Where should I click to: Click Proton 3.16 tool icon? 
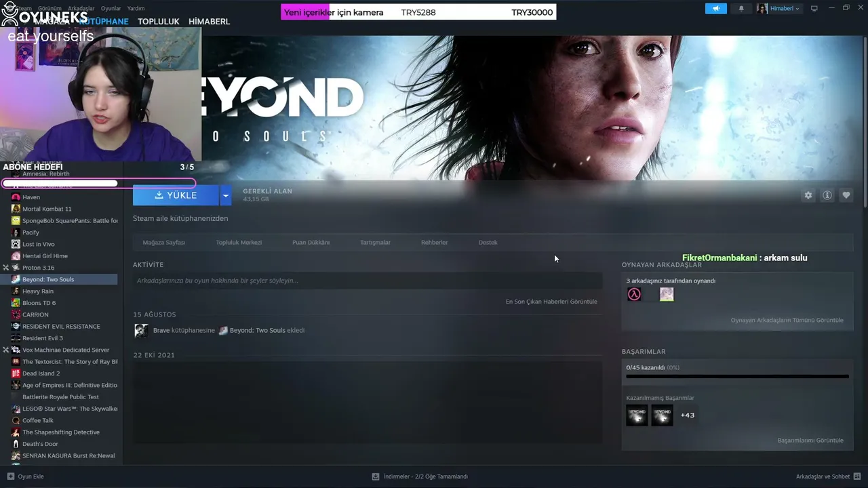tap(16, 268)
